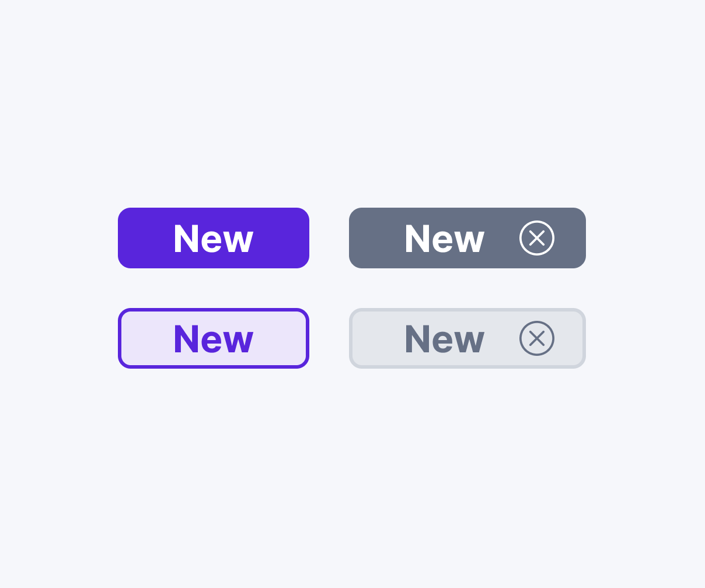This screenshot has width=705, height=588.
Task: Choose the filled violet tag
Action: [x=213, y=238]
